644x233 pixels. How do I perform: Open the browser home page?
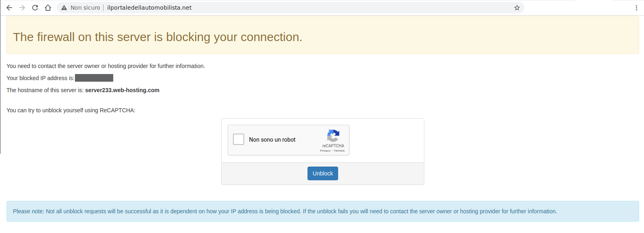[48, 8]
